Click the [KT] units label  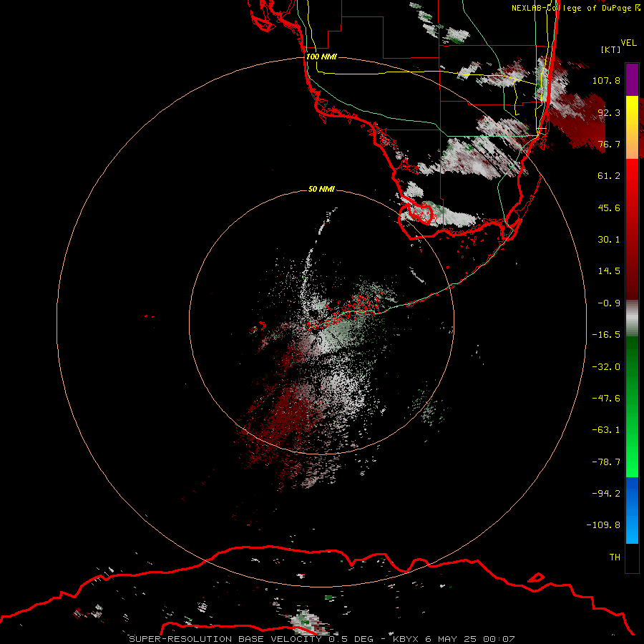(611, 49)
